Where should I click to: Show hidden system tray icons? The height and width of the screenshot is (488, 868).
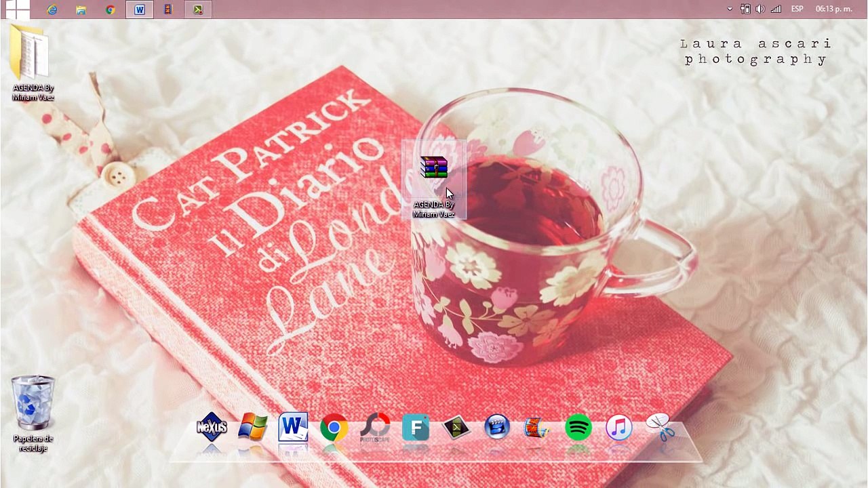(730, 9)
